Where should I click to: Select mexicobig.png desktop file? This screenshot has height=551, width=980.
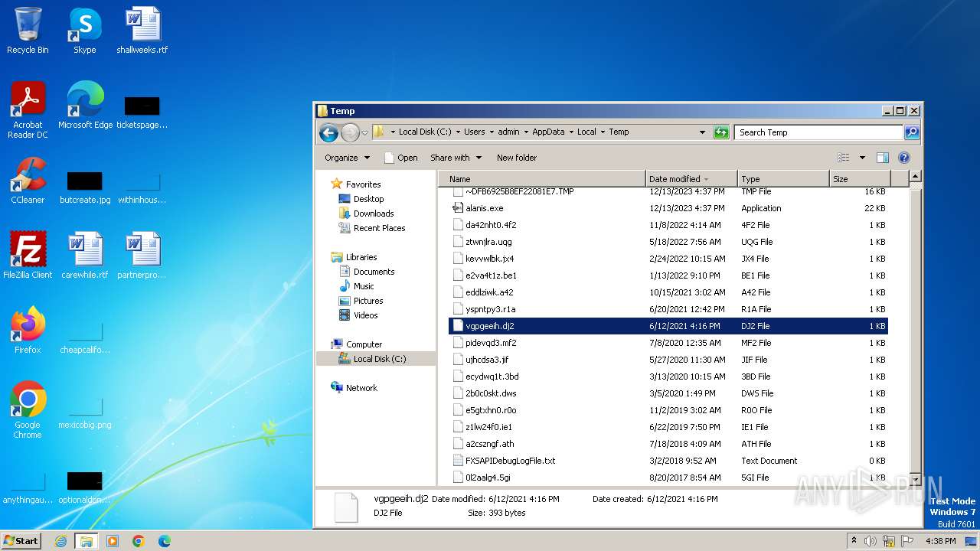(85, 413)
